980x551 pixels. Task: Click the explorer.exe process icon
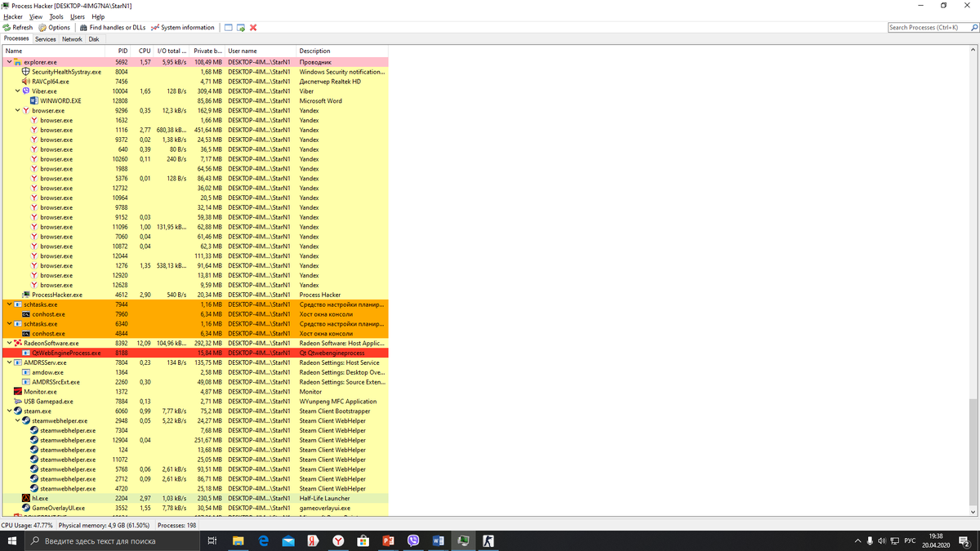(19, 62)
